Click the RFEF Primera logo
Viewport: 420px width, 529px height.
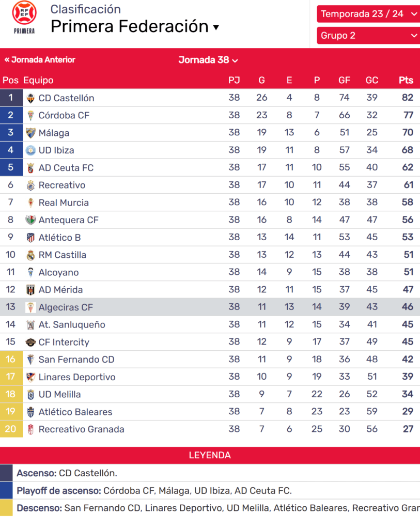(x=24, y=18)
